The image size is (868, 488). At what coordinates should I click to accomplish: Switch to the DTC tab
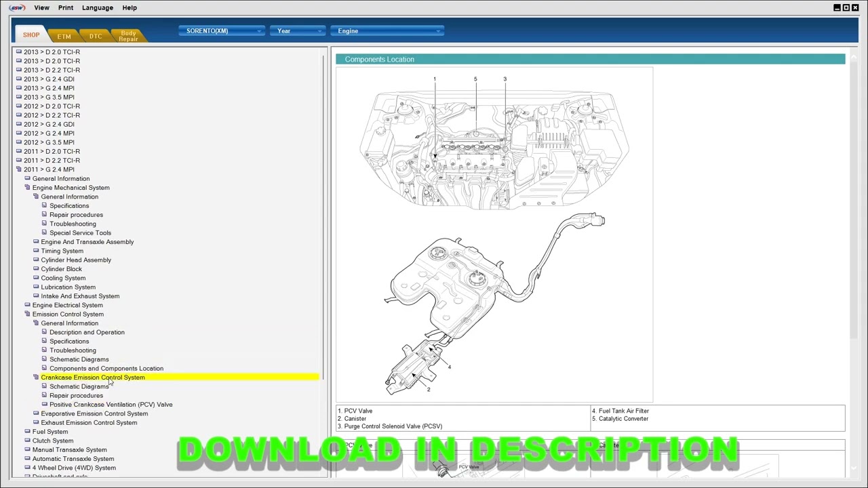pos(96,36)
